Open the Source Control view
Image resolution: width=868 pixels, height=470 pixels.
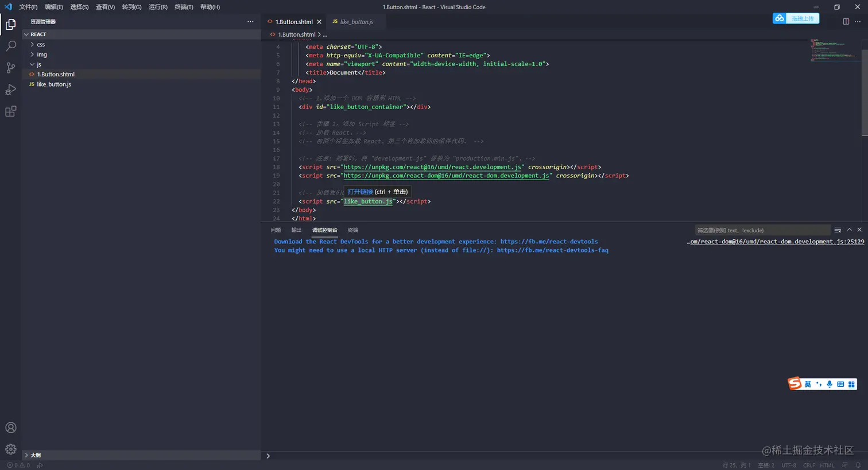(x=10, y=68)
